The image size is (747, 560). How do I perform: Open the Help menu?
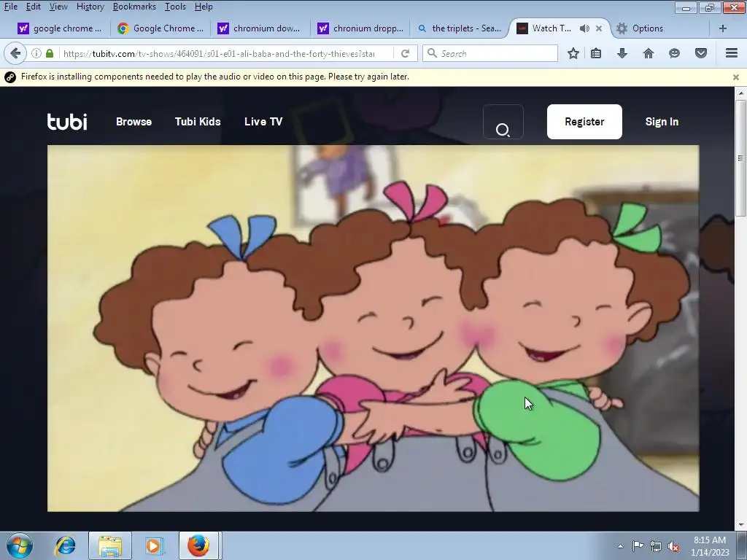204,7
